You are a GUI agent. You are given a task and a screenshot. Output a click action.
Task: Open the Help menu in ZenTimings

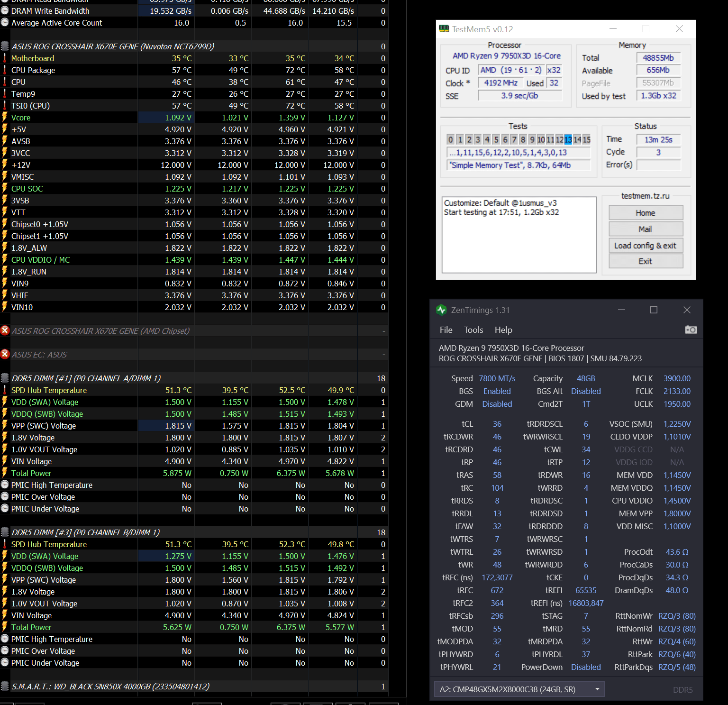pos(503,330)
